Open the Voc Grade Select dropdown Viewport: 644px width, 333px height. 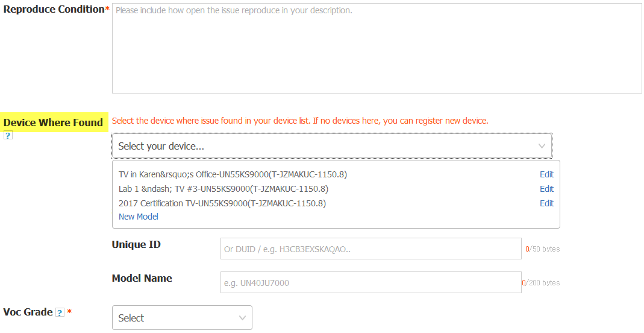182,317
